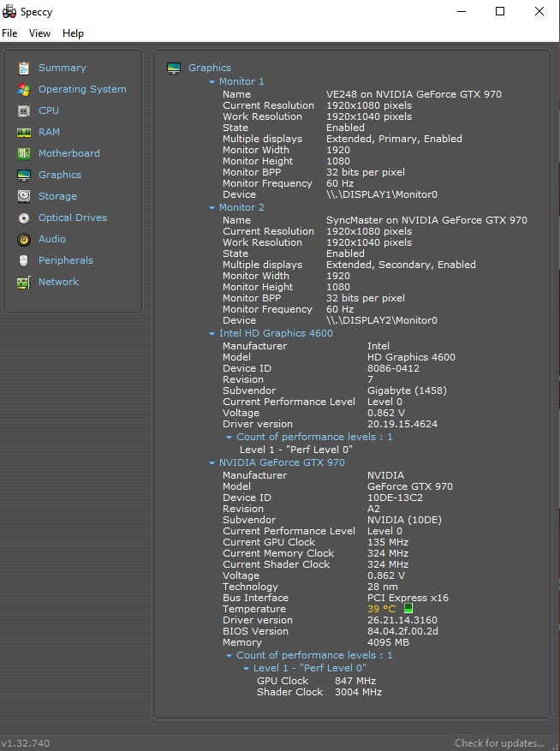This screenshot has height=751, width=560.
Task: Click the Graphics heading in main panel
Action: tap(209, 68)
